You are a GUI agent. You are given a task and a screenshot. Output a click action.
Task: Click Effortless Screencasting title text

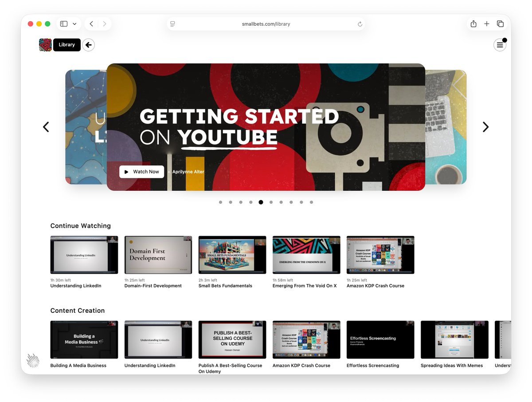coord(373,366)
